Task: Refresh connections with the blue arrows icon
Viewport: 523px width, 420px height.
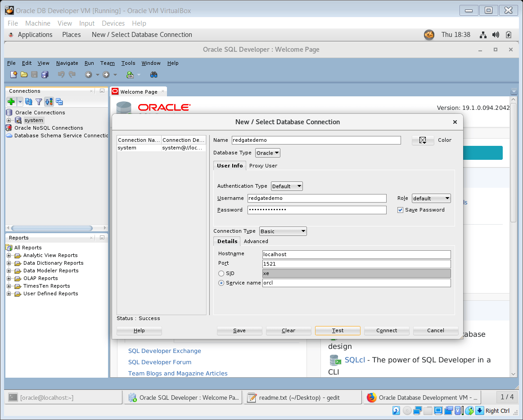Action: [x=29, y=102]
